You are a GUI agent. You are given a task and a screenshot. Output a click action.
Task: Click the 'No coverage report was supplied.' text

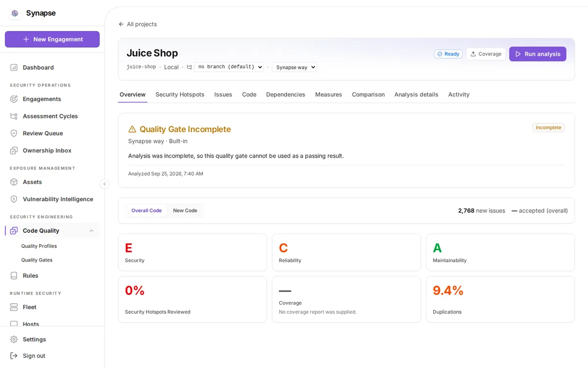tap(318, 312)
